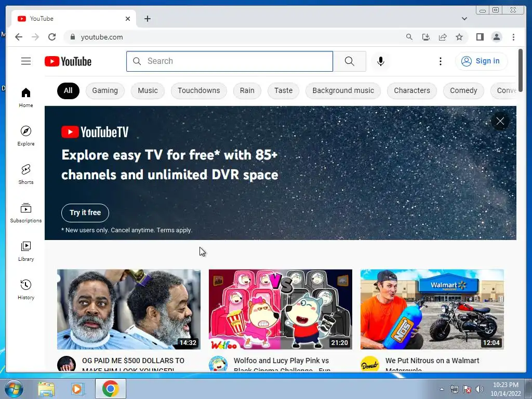Open the Chrome three-dot menu
The image size is (532, 399).
pos(513,37)
